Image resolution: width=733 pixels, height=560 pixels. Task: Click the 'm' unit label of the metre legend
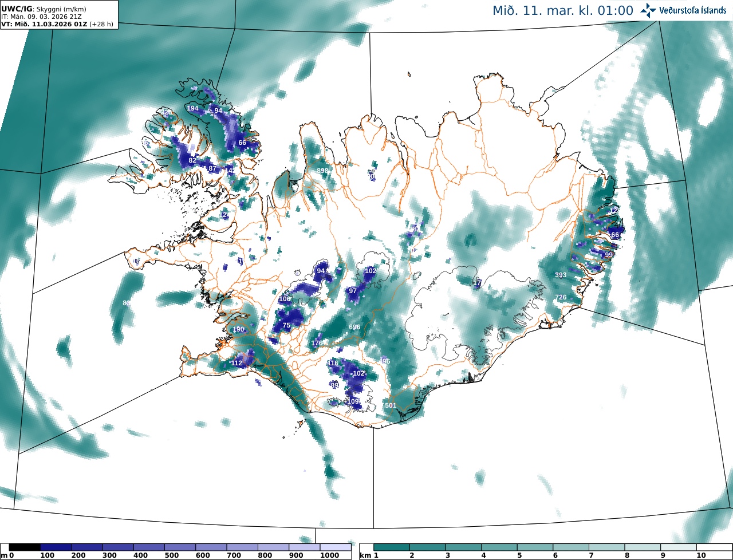point(3,555)
